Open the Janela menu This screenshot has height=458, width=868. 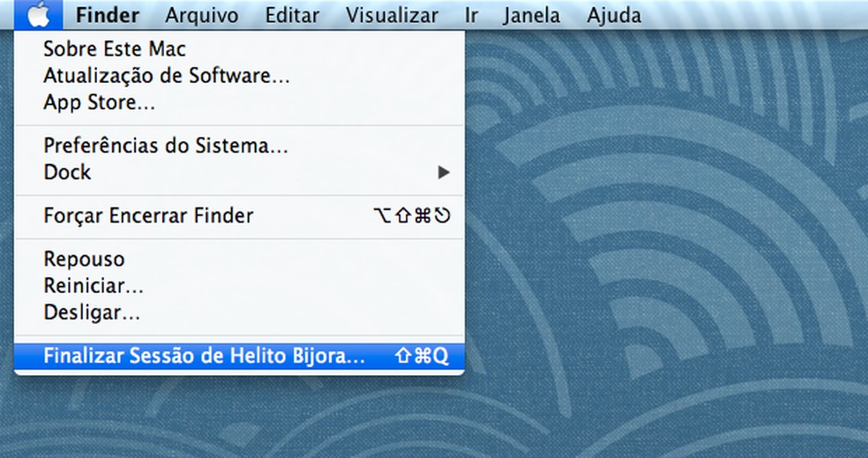coord(531,15)
